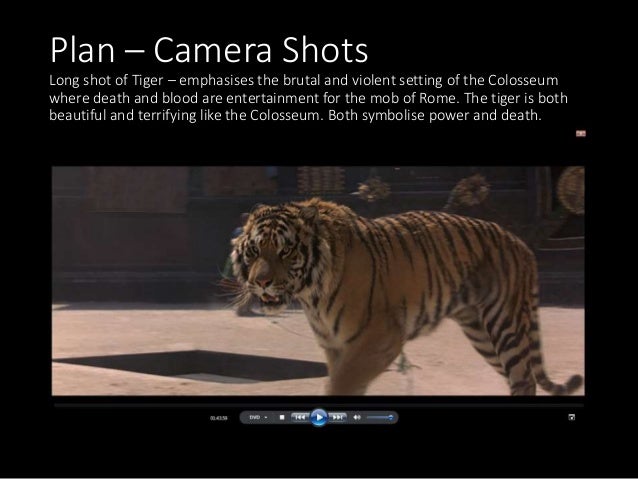Click the 'Long shot of Tiger' description paragraph
The image size is (638, 479).
pos(308,98)
